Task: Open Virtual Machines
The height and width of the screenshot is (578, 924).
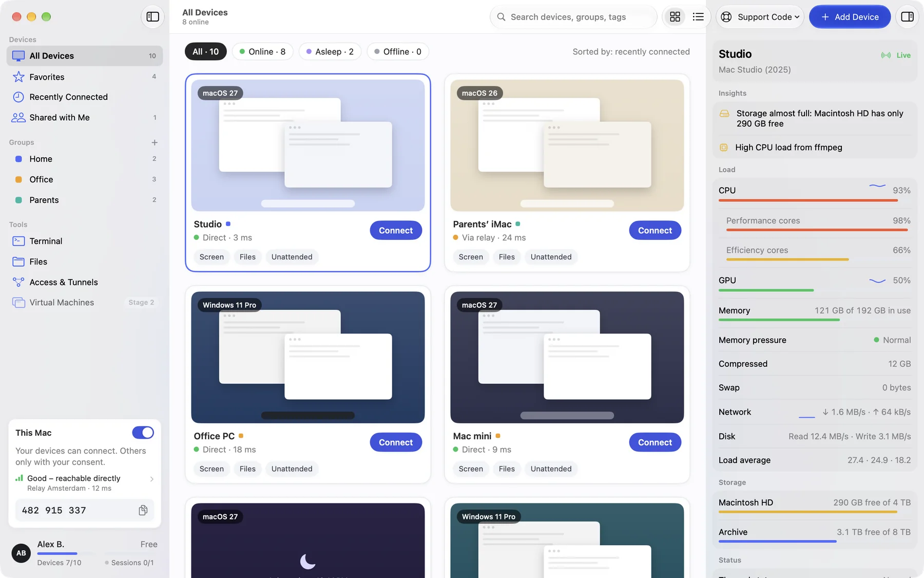Action: tap(85, 303)
